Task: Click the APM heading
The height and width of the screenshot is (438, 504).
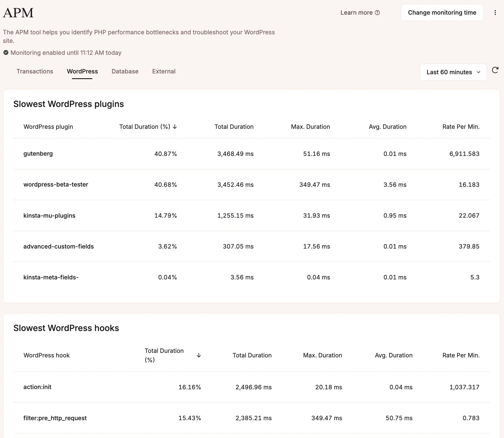Action: [18, 12]
